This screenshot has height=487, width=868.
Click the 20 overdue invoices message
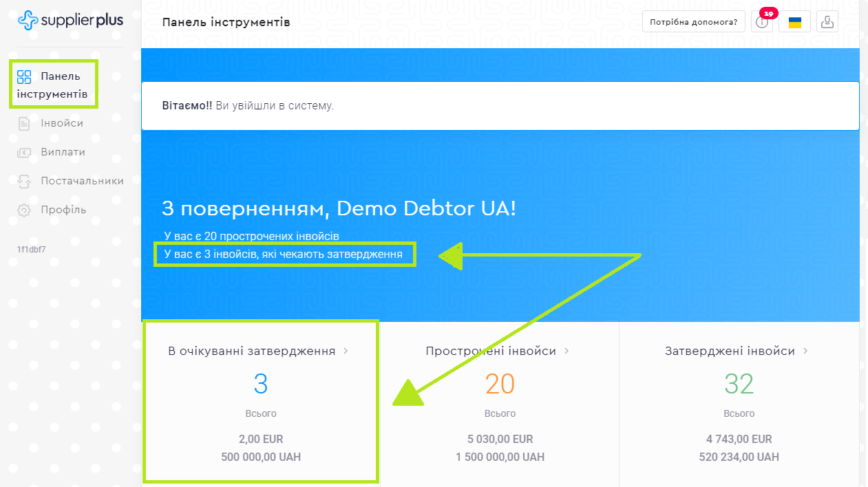[x=251, y=236]
